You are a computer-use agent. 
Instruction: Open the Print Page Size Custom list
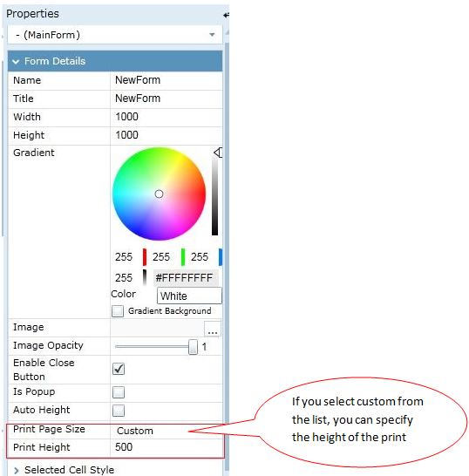tap(167, 431)
